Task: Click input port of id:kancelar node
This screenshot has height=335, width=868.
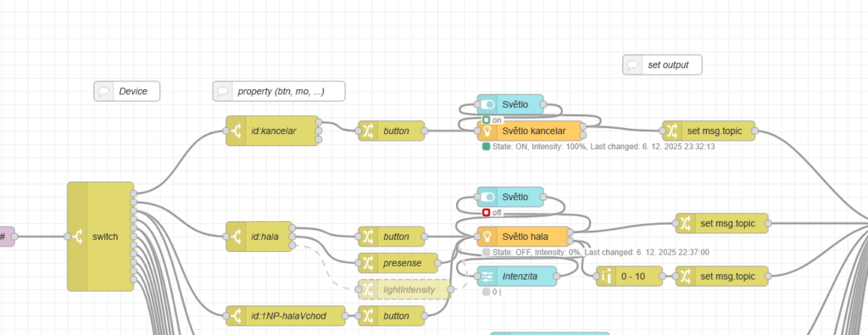Action: coord(225,131)
